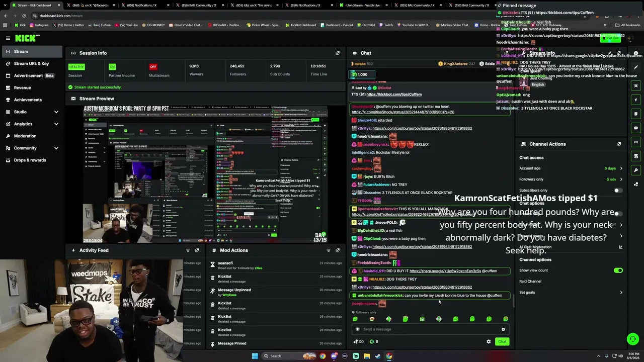Pop out the Chat panel
644x362 pixels.
506,53
